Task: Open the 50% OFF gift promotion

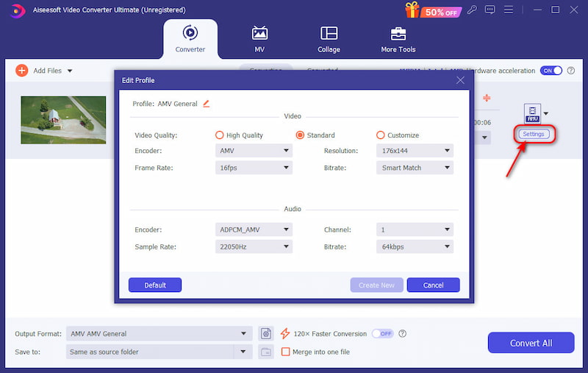Action: [x=433, y=10]
